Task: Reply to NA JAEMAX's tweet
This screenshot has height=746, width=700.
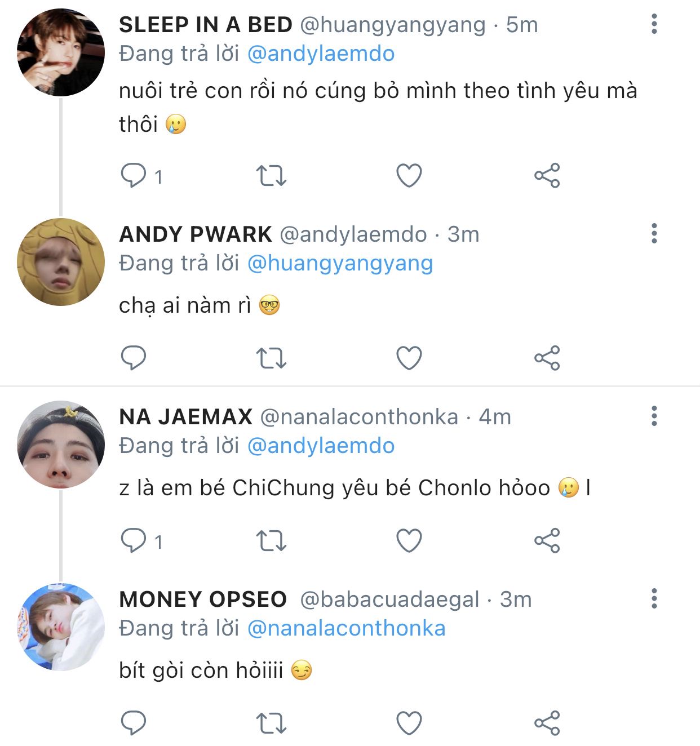Action: (134, 540)
